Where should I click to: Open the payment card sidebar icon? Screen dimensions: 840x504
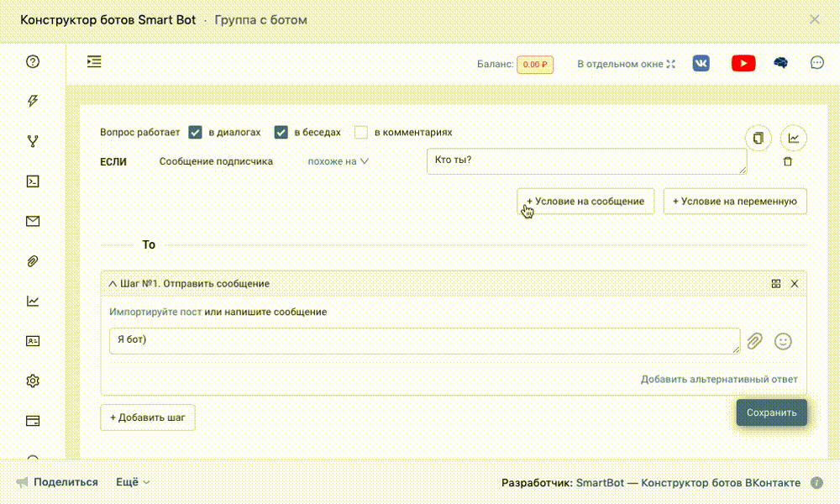33,421
